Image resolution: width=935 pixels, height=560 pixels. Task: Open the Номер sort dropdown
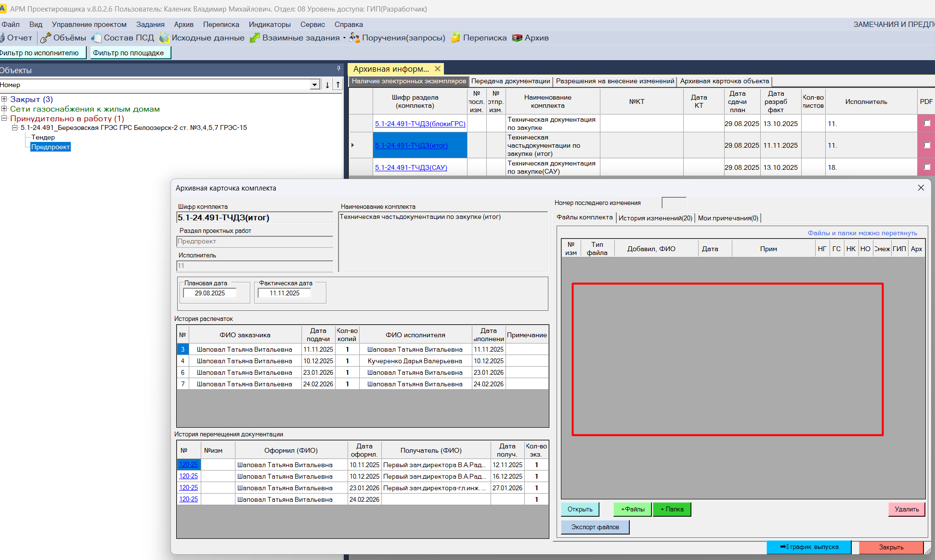pos(315,85)
